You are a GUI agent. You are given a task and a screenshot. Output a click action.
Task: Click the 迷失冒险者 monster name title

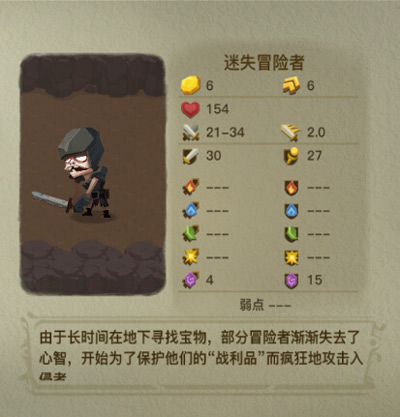click(264, 62)
